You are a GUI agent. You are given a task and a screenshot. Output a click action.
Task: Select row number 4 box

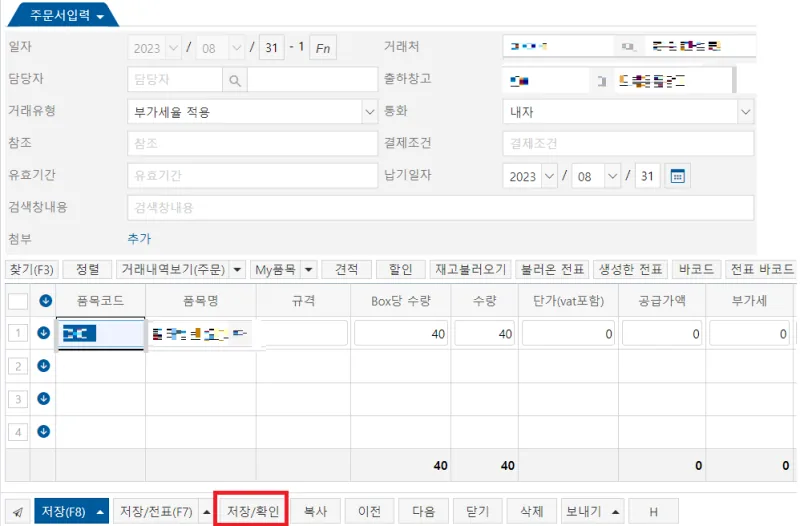tap(18, 432)
